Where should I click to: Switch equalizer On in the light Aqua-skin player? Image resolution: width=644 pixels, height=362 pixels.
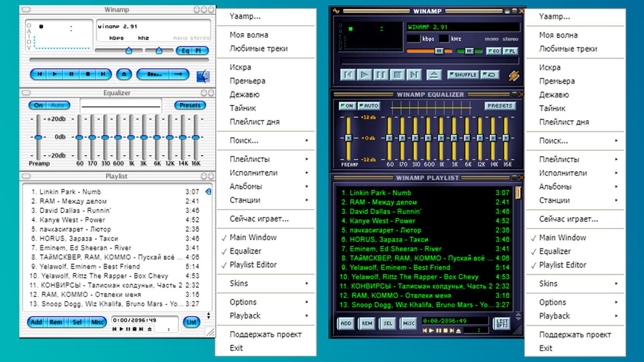[38, 105]
